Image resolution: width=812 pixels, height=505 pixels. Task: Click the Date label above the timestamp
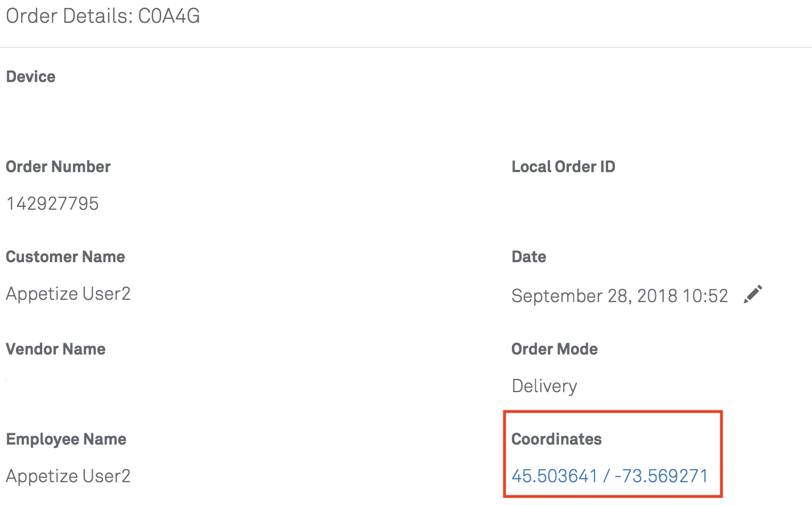click(528, 256)
